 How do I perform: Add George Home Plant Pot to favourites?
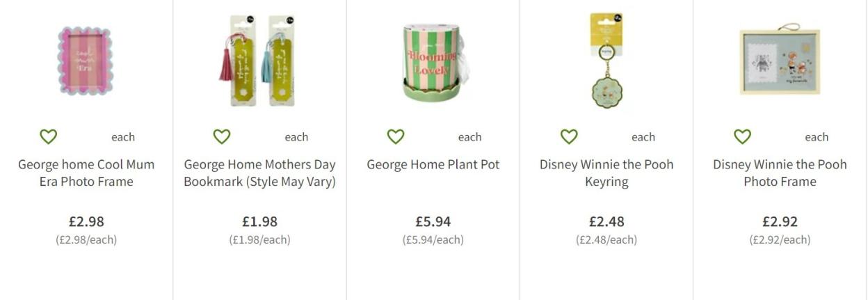click(x=395, y=136)
